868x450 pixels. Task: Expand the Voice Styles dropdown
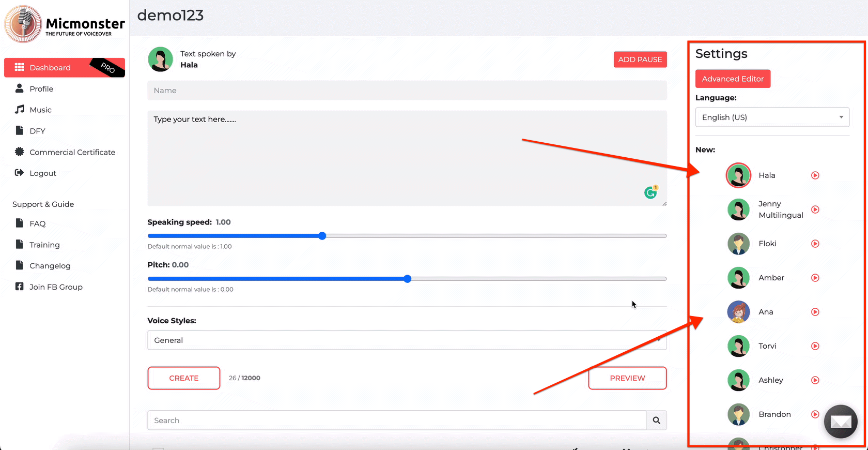pyautogui.click(x=407, y=340)
